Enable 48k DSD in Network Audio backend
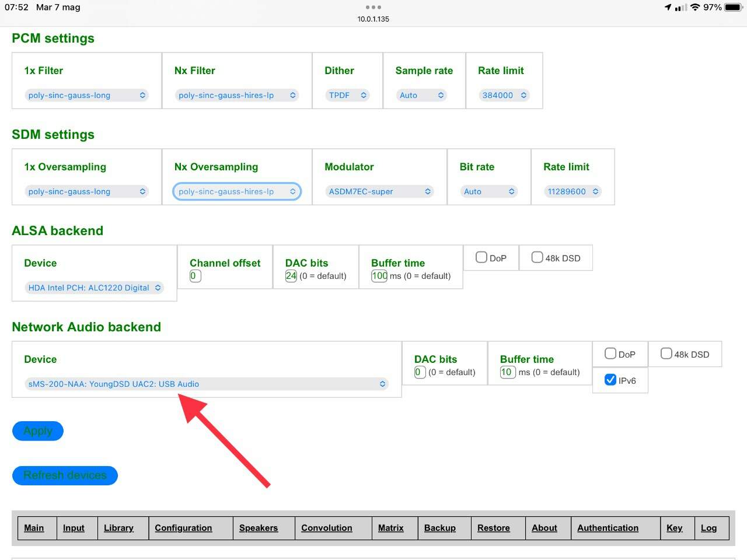This screenshot has width=747, height=560. click(666, 353)
